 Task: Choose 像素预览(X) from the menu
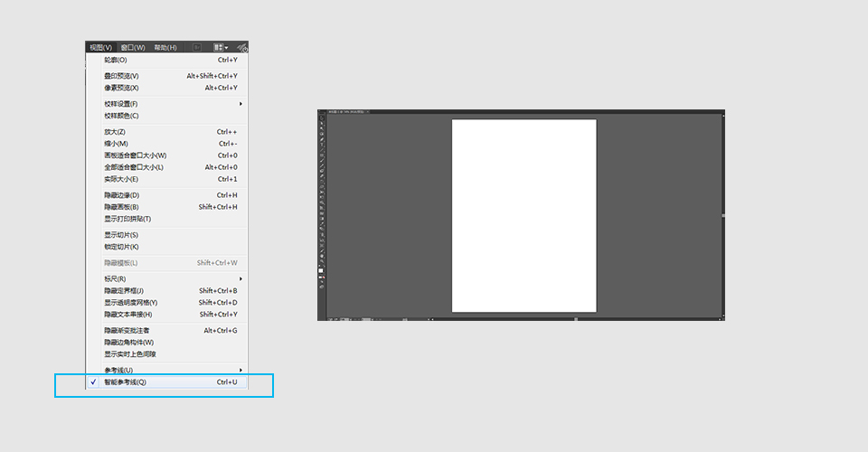pos(121,88)
